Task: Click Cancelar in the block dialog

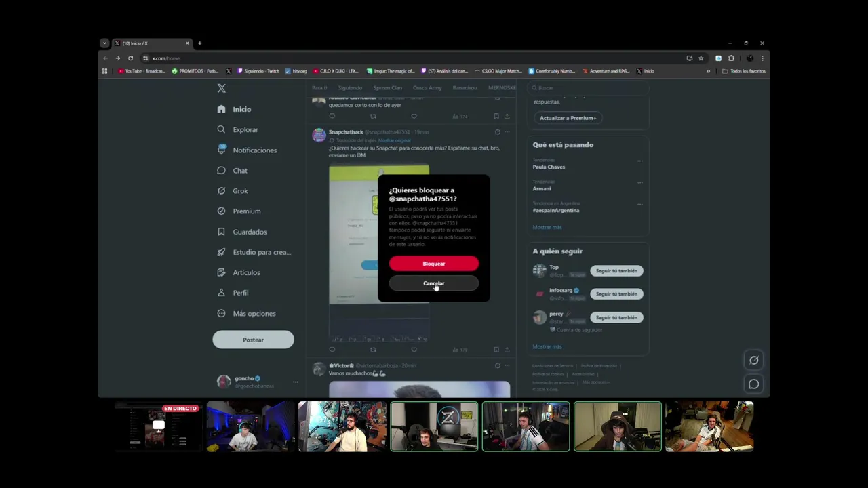Action: pos(434,283)
